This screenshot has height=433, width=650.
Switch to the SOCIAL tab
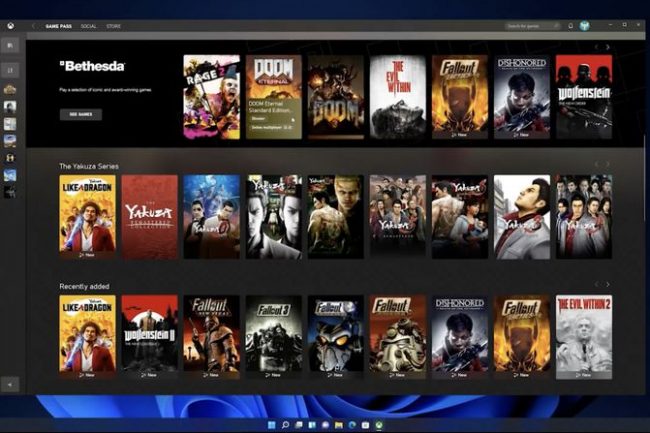[x=88, y=26]
